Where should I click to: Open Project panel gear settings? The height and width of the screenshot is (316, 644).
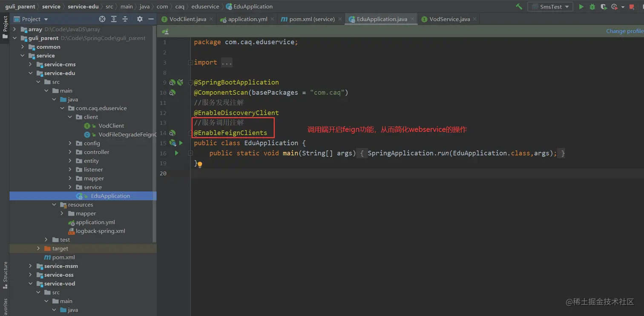tap(140, 19)
